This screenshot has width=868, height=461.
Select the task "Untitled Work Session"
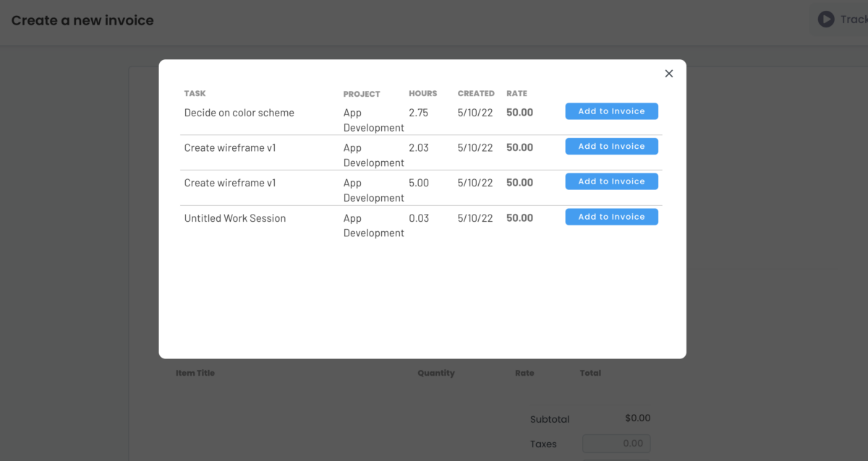[x=234, y=218]
